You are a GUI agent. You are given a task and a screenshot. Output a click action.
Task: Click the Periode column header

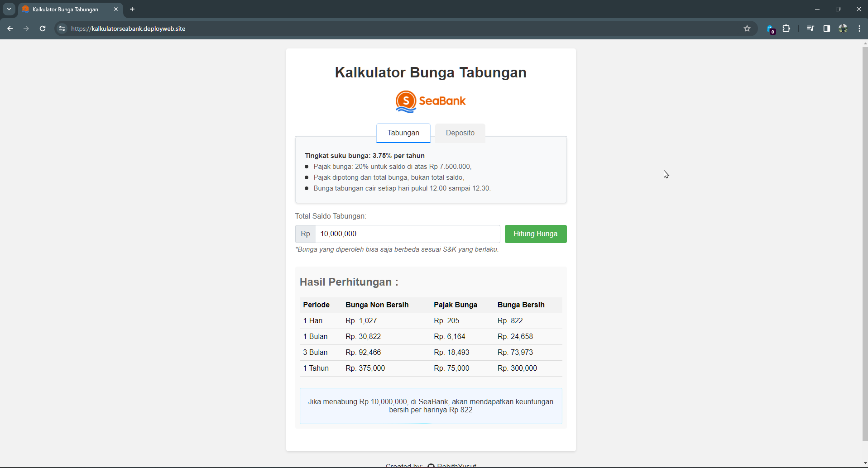(317, 305)
